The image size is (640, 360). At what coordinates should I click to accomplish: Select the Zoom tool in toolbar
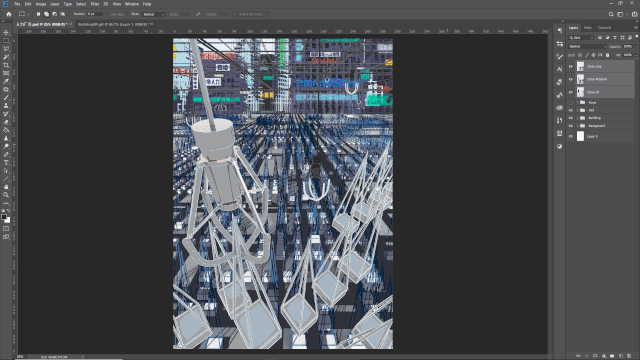[x=6, y=195]
